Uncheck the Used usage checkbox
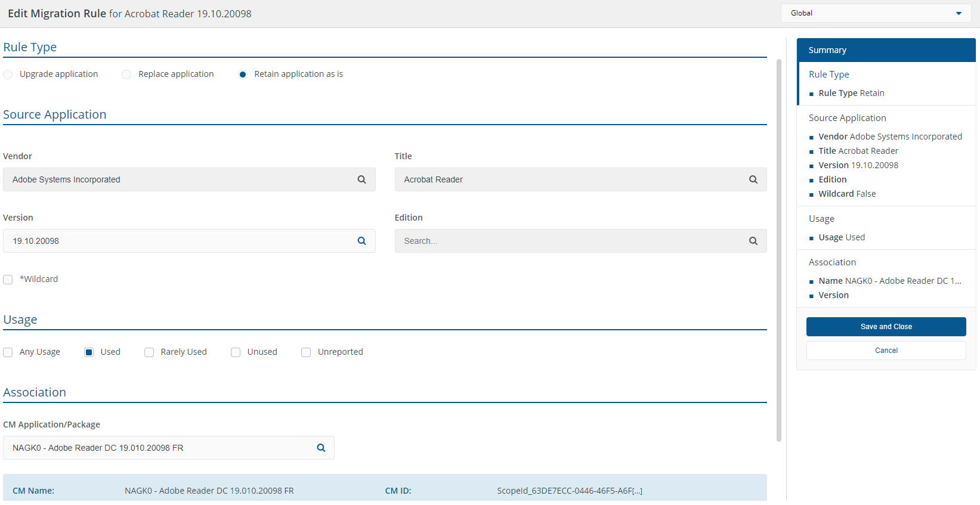 (x=89, y=352)
